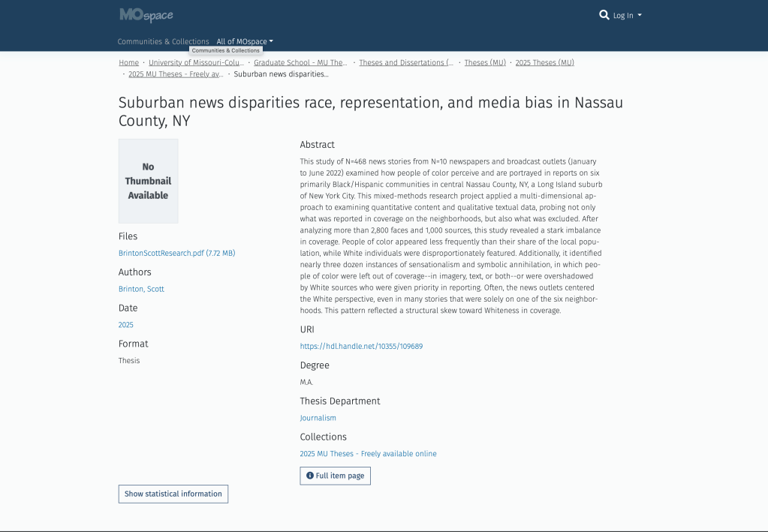Open Journalism thesis department link
Viewport: 768px width, 532px height.
[x=318, y=418]
